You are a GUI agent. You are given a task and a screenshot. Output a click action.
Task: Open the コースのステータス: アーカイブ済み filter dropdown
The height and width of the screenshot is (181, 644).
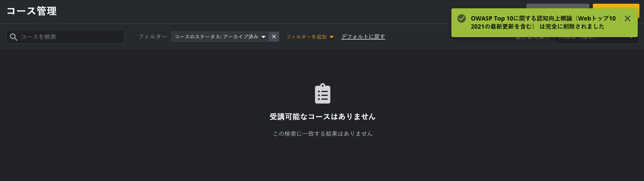tap(220, 37)
